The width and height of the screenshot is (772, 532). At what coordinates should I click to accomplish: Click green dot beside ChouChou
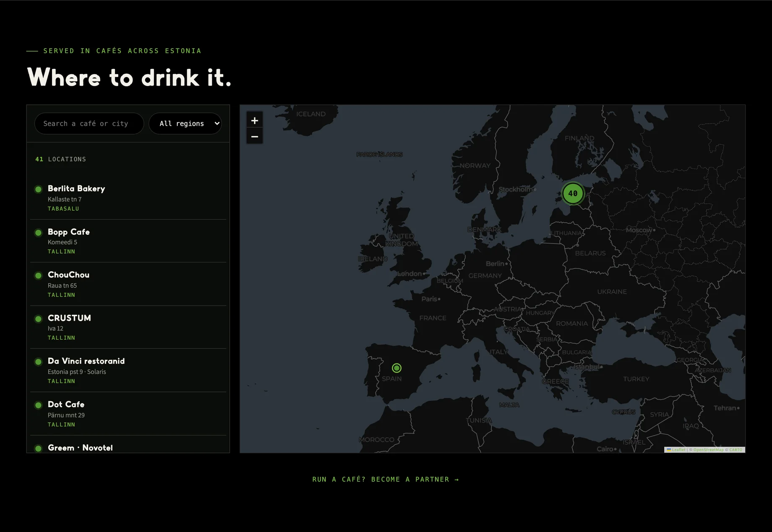pos(38,275)
